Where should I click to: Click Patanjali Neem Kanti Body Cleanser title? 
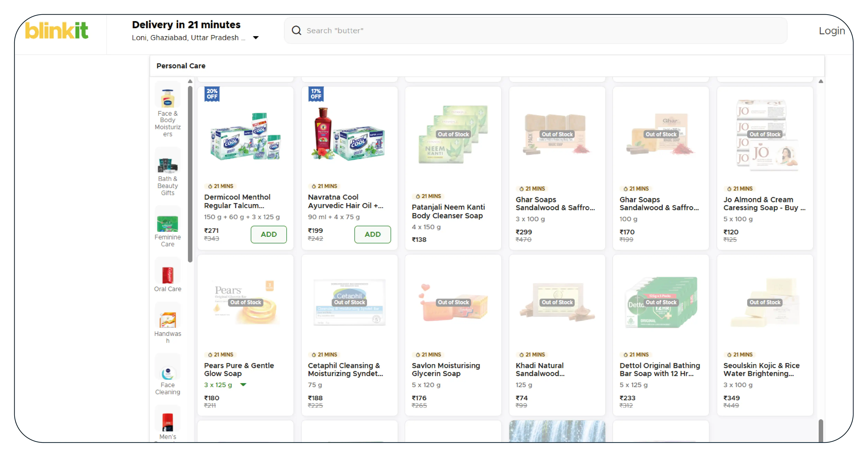(x=448, y=212)
